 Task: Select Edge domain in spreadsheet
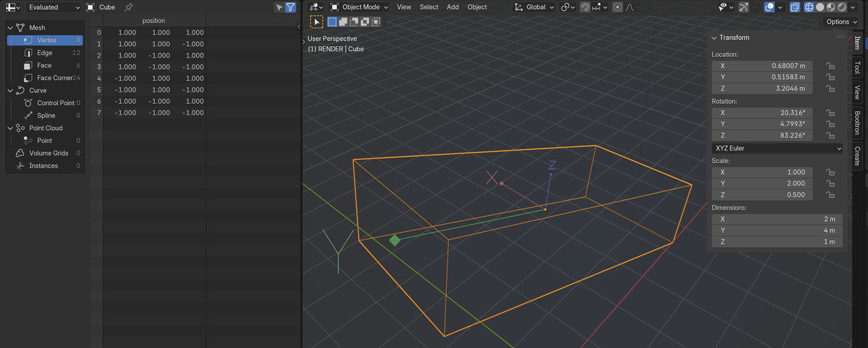click(x=45, y=53)
